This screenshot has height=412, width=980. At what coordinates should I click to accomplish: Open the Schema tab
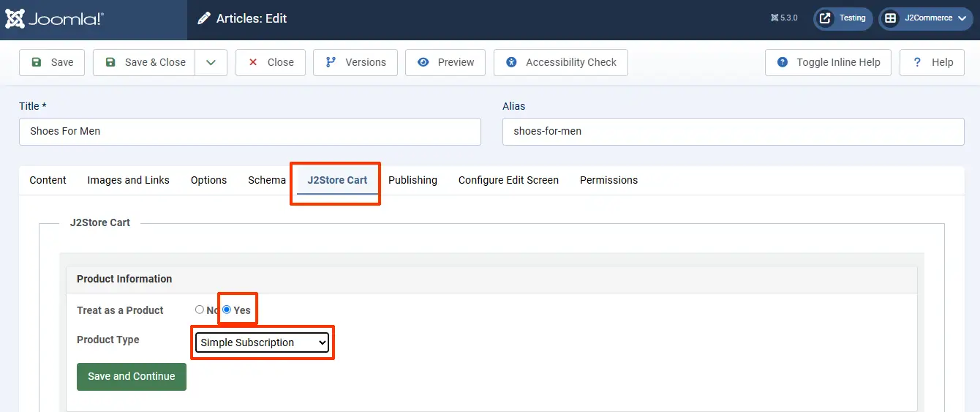click(x=267, y=180)
